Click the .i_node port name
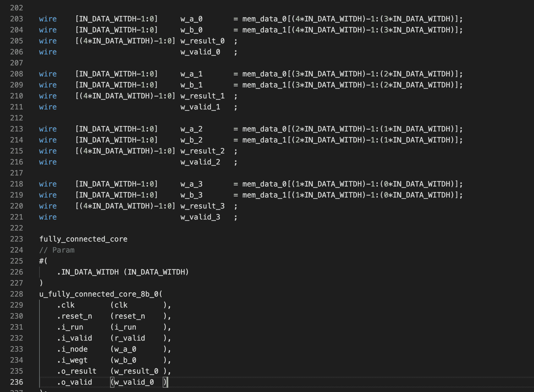The height and width of the screenshot is (392, 534). 72,349
